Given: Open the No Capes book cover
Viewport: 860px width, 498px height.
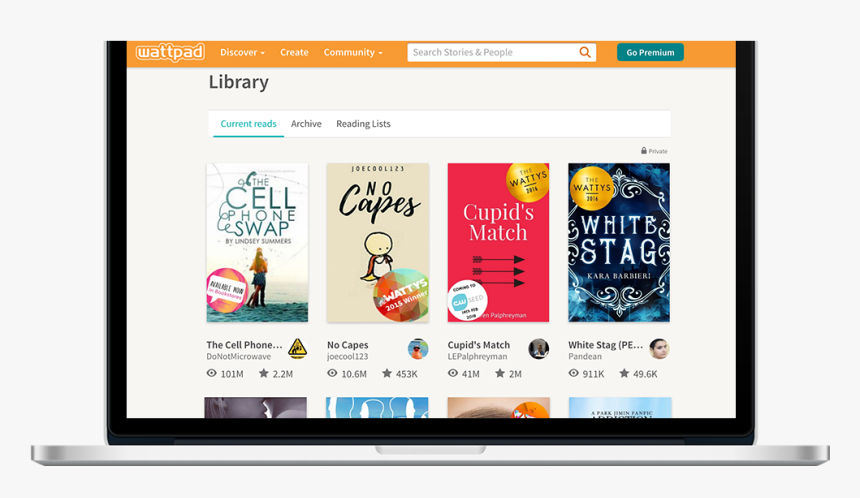Looking at the screenshot, I should tap(378, 242).
